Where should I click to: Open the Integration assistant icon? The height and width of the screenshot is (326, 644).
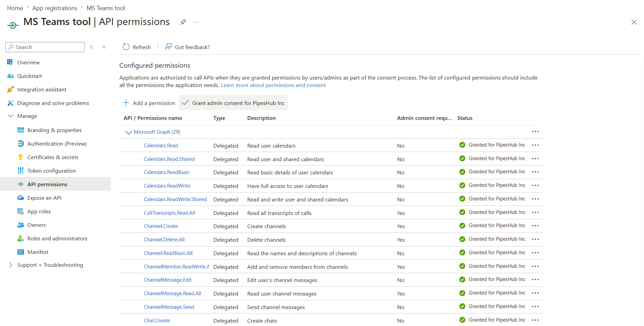coord(11,89)
